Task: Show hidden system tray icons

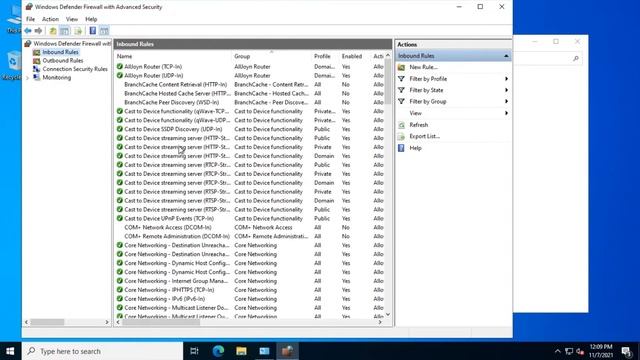Action: 558,351
